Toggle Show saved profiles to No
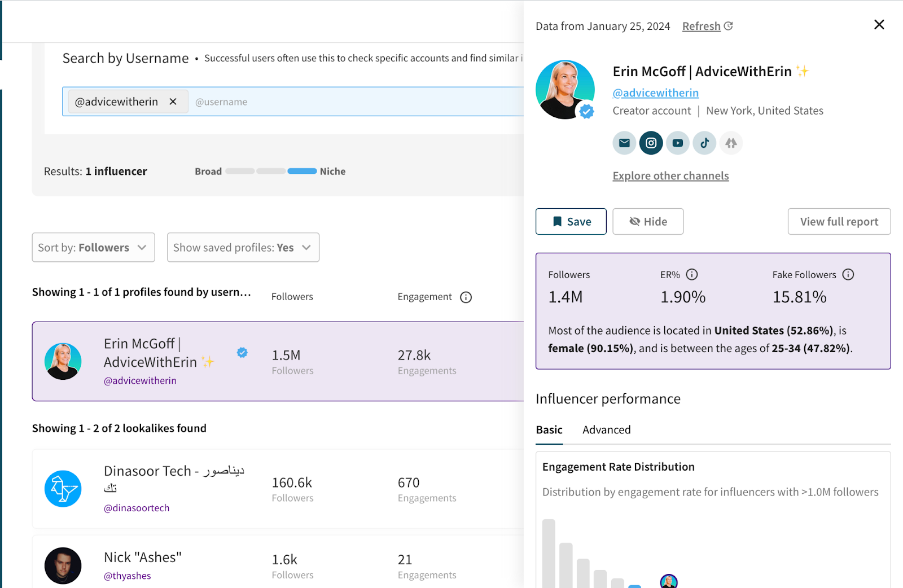 (x=243, y=247)
